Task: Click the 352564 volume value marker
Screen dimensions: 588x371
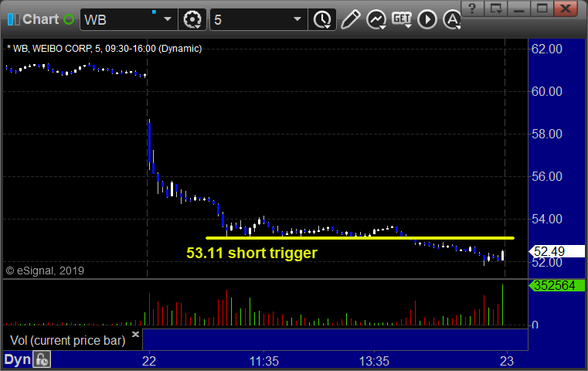Action: pos(557,285)
